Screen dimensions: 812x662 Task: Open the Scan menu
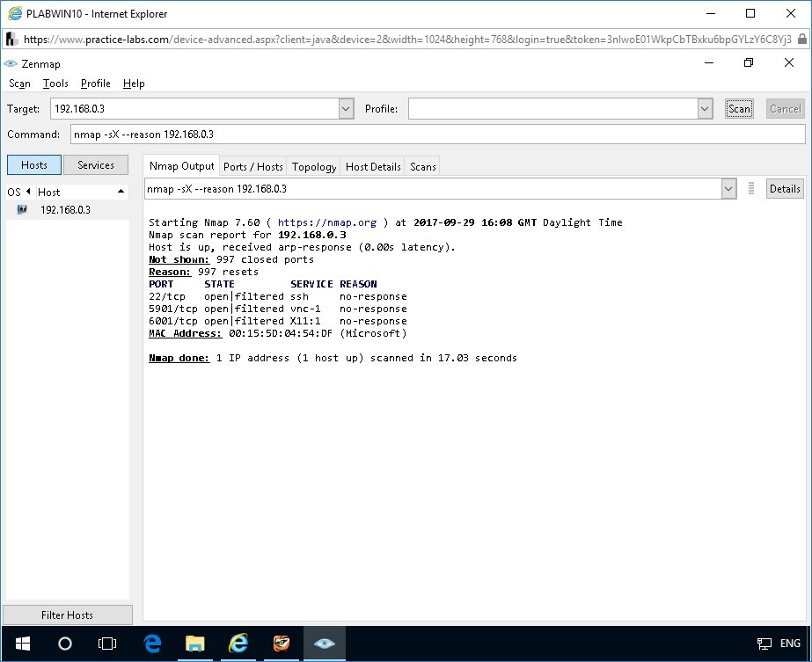(x=19, y=84)
